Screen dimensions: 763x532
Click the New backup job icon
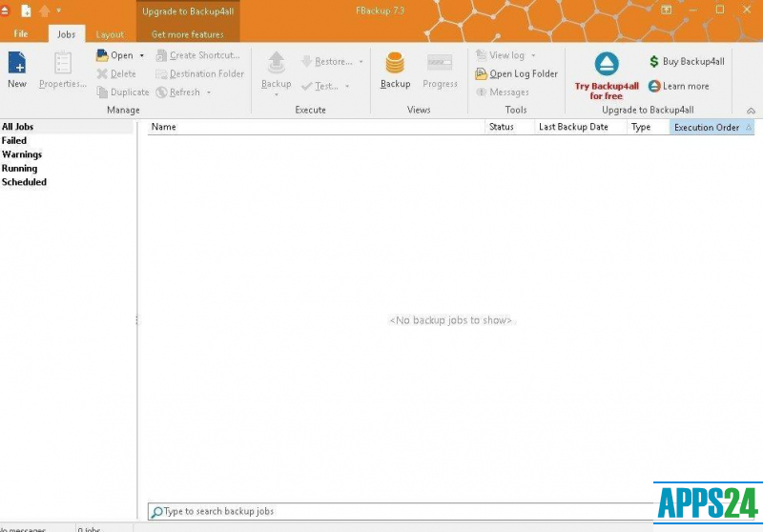tap(17, 63)
